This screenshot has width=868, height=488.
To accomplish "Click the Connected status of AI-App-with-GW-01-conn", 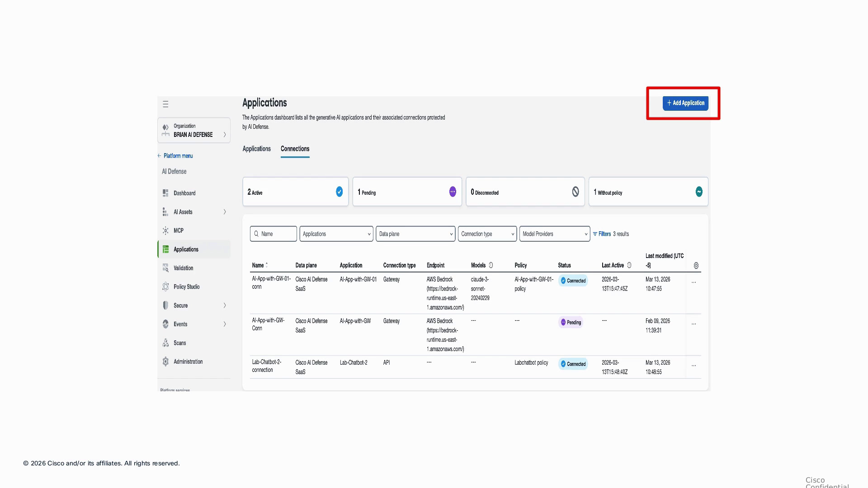I will (x=573, y=281).
